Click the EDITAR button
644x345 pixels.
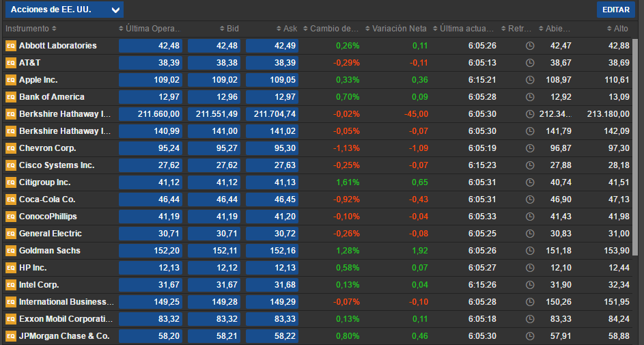coord(616,10)
